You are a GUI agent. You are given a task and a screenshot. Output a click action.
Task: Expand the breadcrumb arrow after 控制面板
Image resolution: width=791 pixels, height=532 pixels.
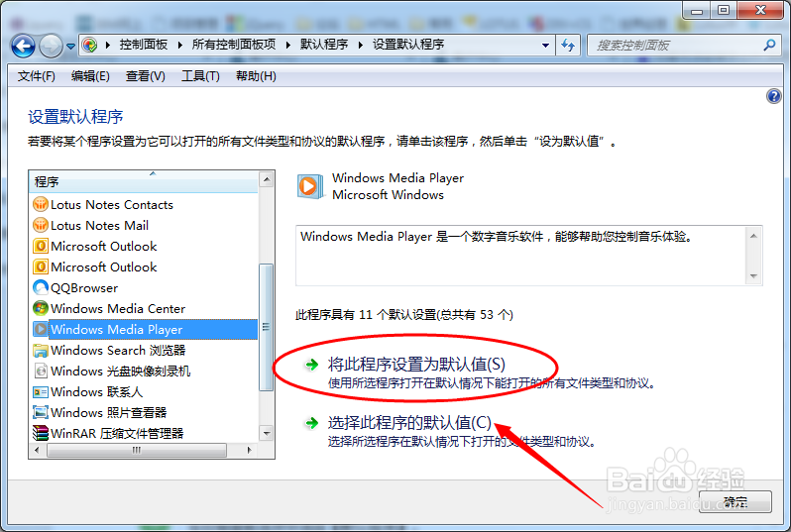pyautogui.click(x=180, y=45)
